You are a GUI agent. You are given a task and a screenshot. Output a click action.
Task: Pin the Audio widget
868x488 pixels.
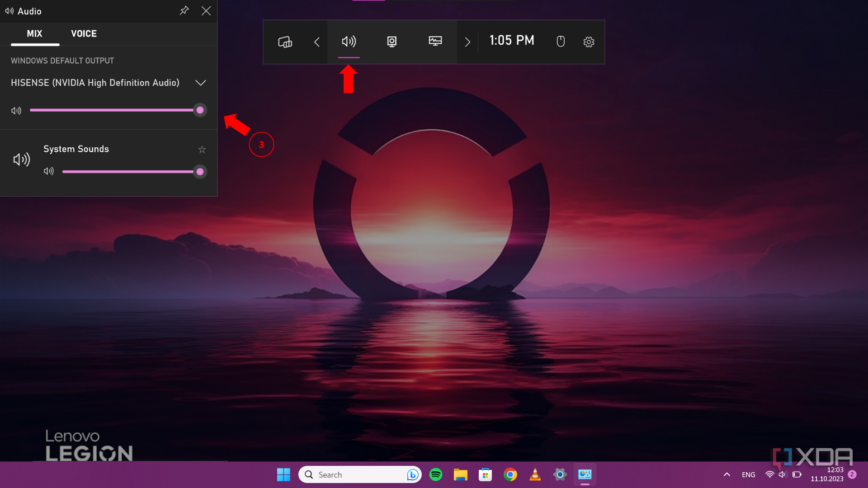click(184, 10)
